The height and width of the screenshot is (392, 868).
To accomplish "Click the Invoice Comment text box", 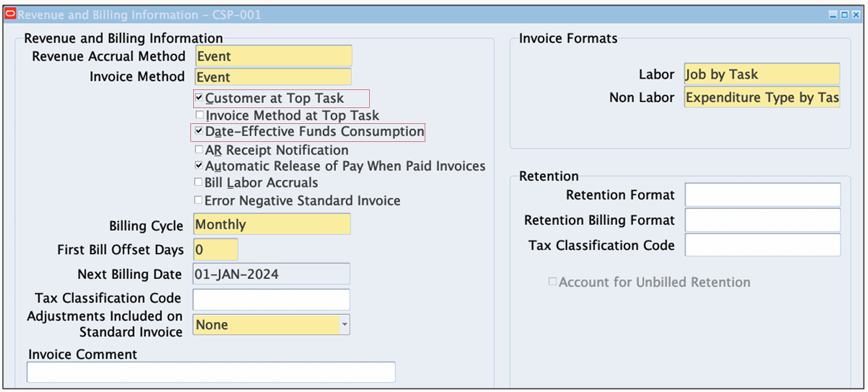I will [x=211, y=372].
